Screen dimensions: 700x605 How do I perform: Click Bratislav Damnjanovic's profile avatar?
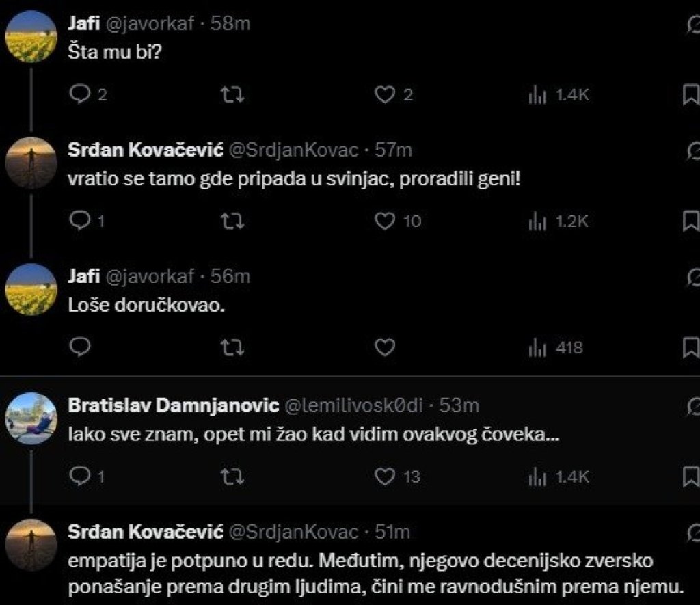(x=31, y=418)
